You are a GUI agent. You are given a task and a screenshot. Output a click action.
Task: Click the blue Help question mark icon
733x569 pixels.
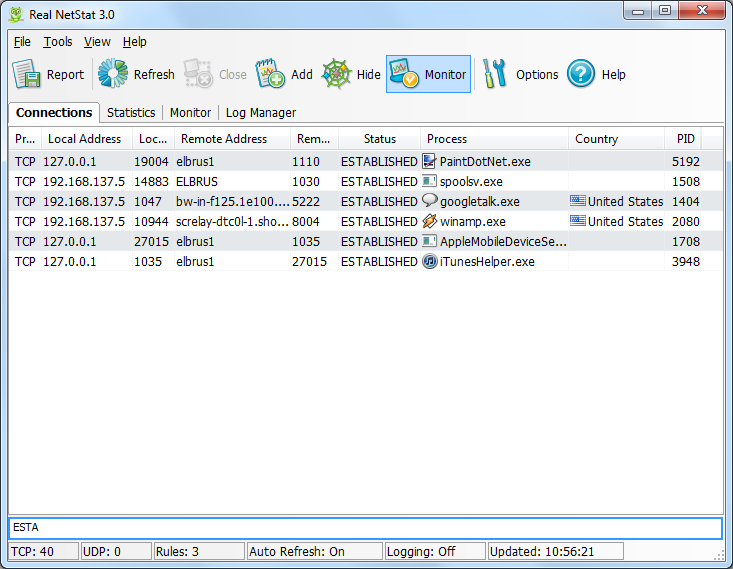click(x=581, y=74)
